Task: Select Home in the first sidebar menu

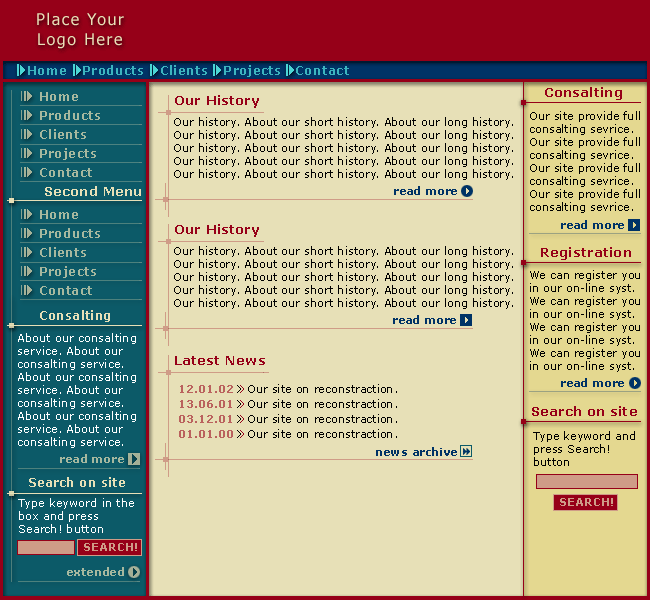Action: (x=59, y=97)
